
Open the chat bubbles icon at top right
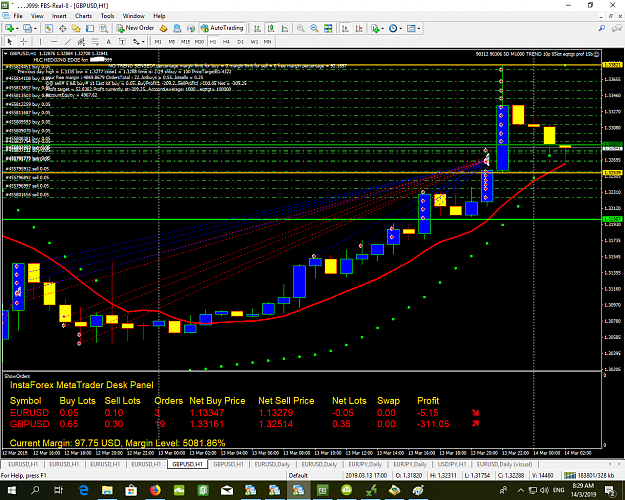[x=617, y=28]
